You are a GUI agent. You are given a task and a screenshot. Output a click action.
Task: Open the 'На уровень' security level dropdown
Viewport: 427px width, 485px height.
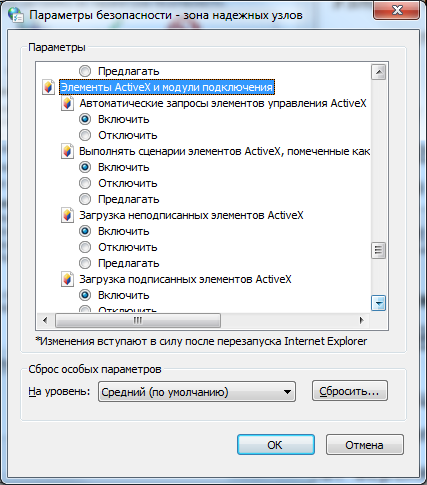(x=197, y=392)
